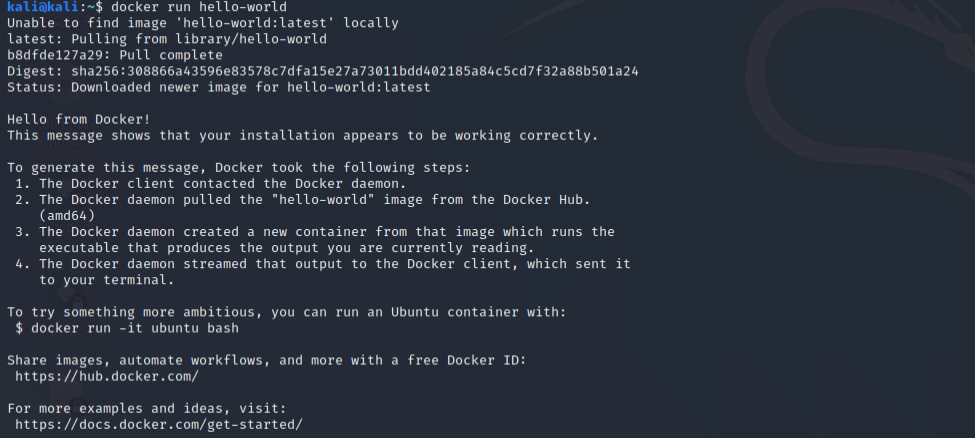This screenshot has width=975, height=438.
Task: Click step 1 about Docker client contacting daemon
Action: tap(211, 184)
